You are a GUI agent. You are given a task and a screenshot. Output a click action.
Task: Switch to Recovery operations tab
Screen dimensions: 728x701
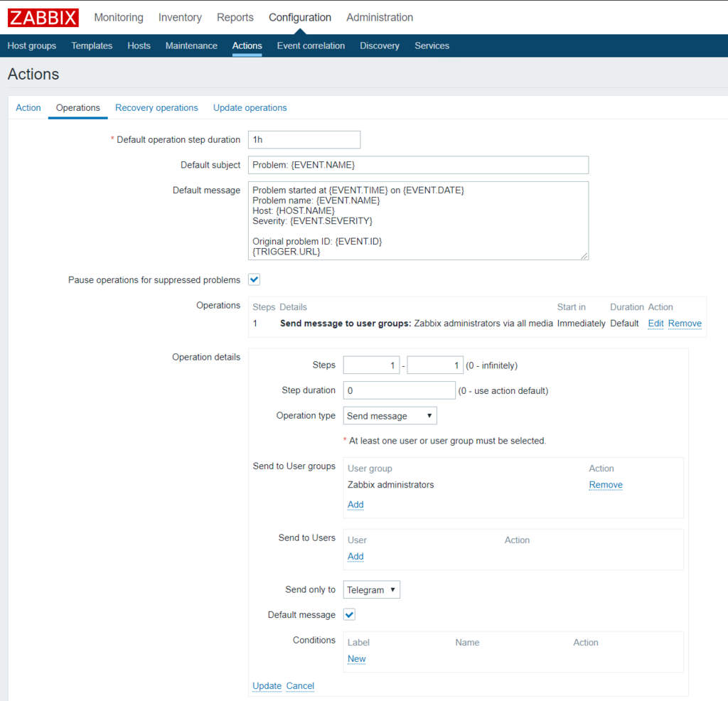click(x=156, y=108)
